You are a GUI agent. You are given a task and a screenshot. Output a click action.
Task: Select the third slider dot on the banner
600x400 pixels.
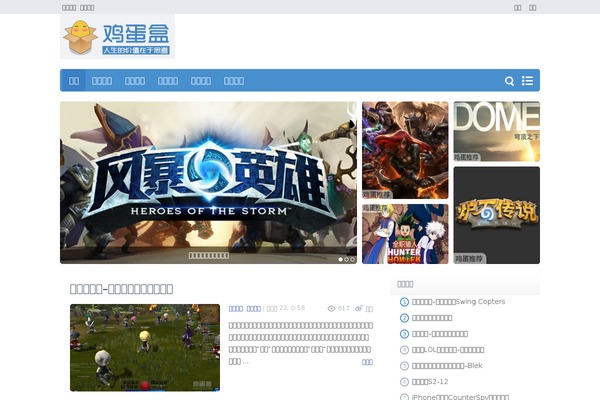(x=352, y=260)
